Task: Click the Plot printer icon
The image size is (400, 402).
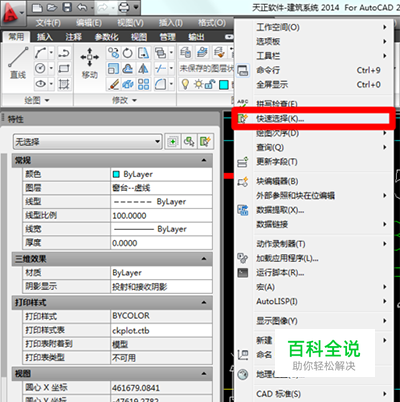Action: point(124,7)
